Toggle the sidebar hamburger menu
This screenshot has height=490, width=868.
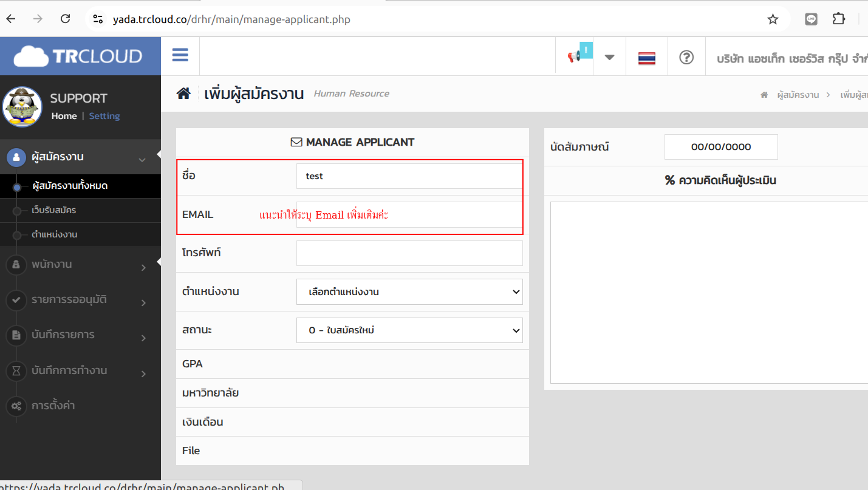click(x=180, y=55)
